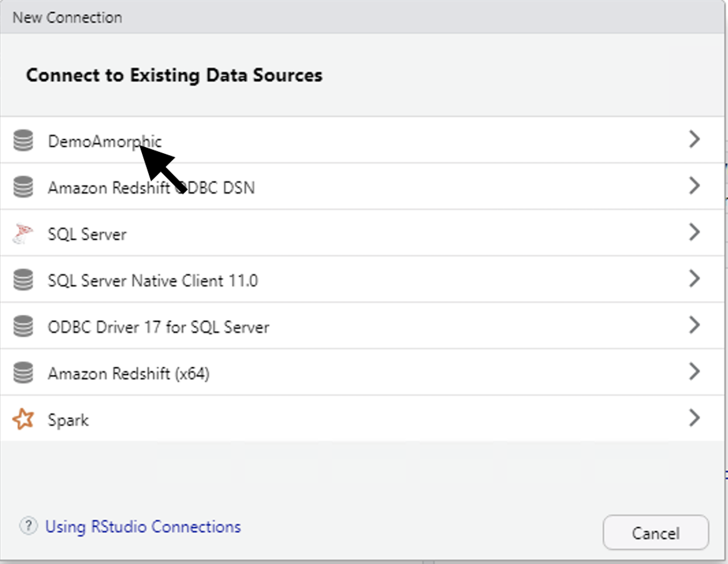Open the SQL Server Native Client 11.0 chevron
This screenshot has height=564, width=728.
pos(695,278)
